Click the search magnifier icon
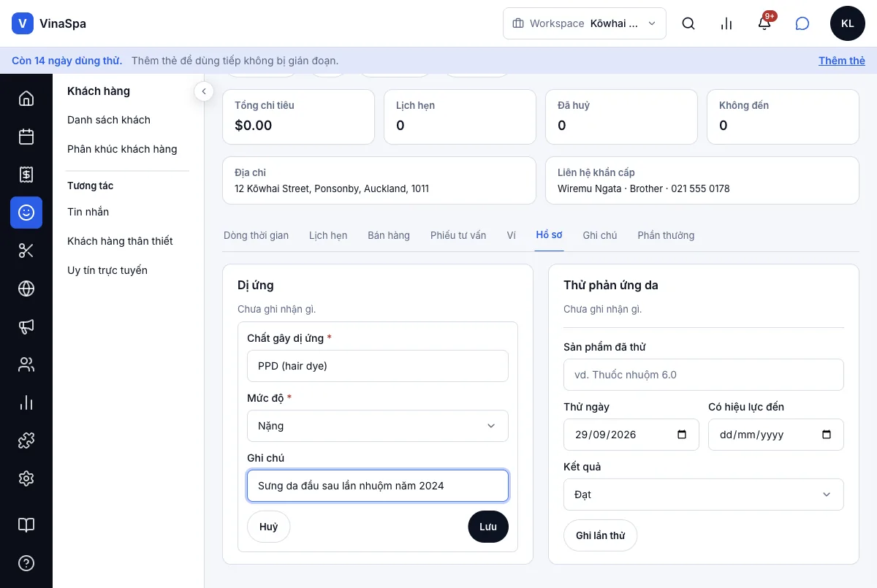The image size is (877, 588). coord(688,23)
